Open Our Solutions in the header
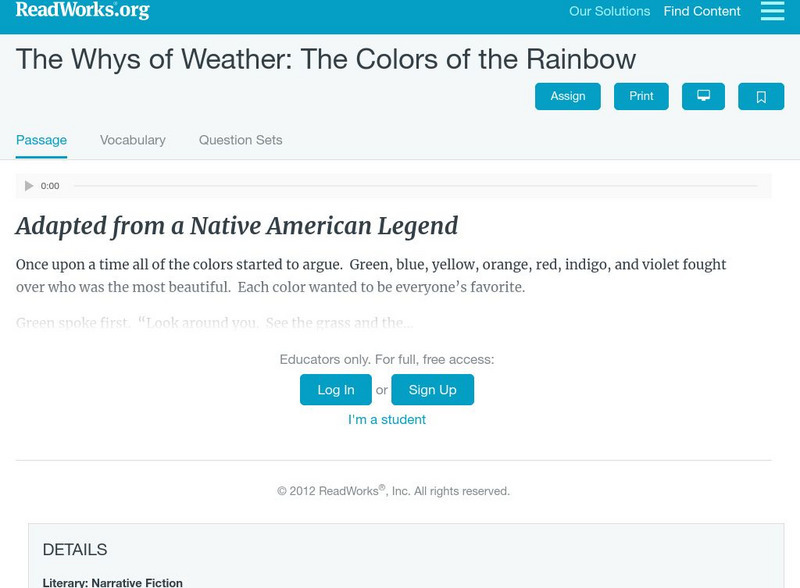Screen dimensions: 800x588 (x=609, y=12)
